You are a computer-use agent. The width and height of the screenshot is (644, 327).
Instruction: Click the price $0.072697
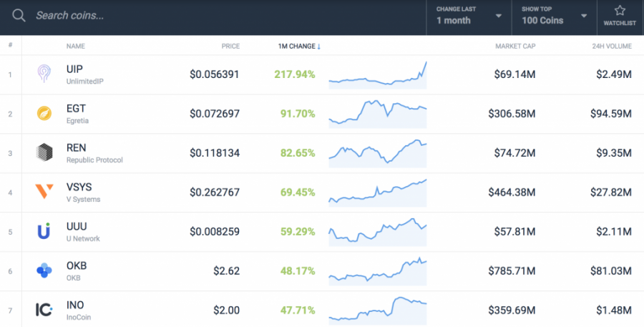tap(215, 113)
